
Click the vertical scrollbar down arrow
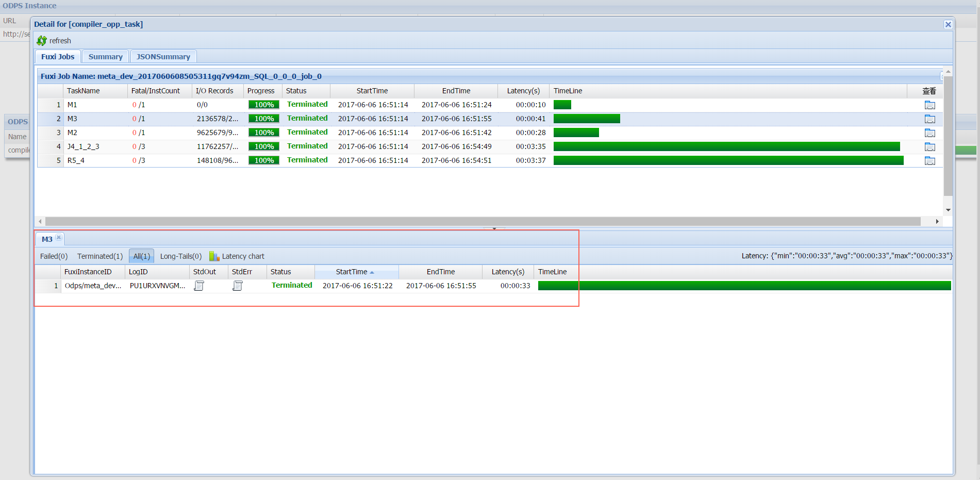pyautogui.click(x=948, y=210)
